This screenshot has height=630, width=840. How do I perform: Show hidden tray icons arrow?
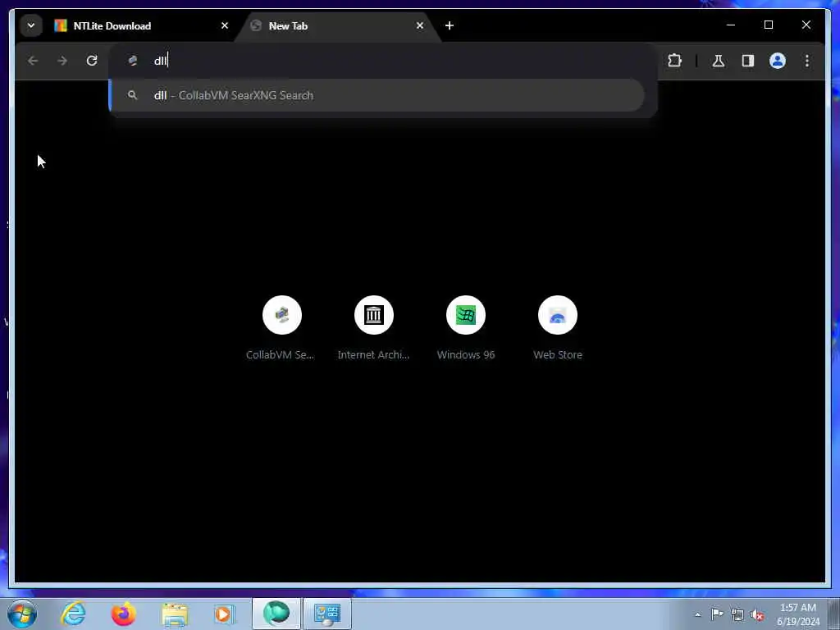coord(697,614)
